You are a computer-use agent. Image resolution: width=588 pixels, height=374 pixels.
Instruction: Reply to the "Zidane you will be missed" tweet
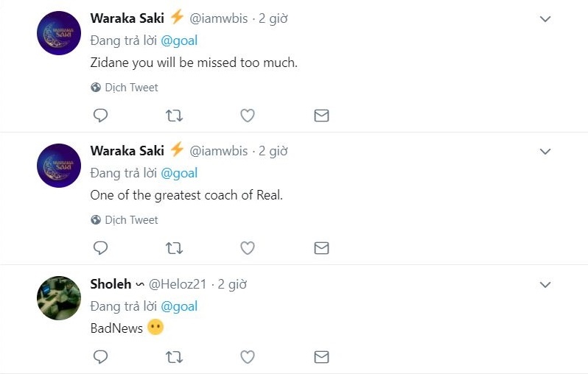(x=101, y=116)
